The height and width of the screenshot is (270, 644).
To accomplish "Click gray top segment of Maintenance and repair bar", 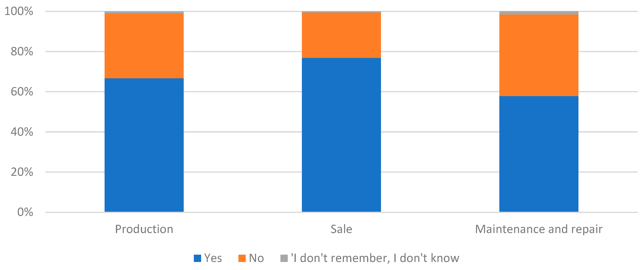I will click(539, 13).
